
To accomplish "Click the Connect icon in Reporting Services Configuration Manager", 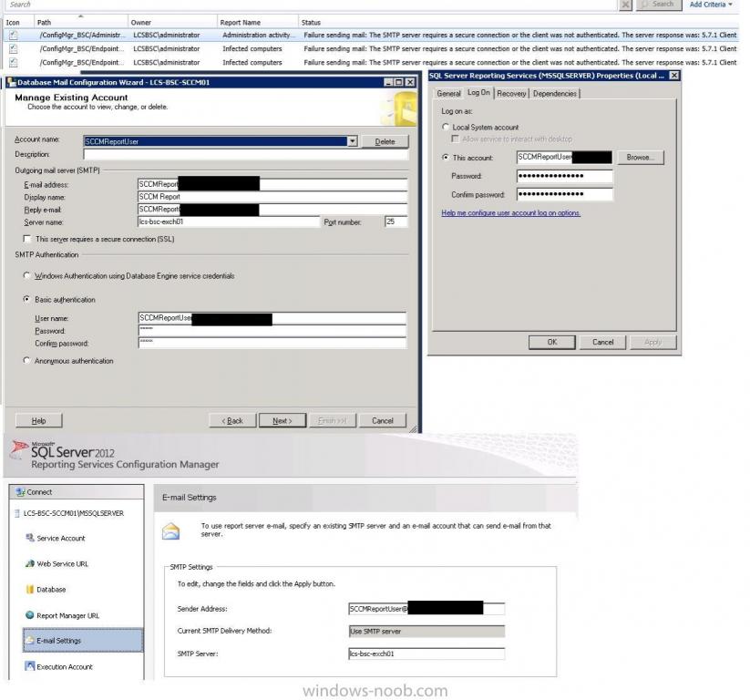I will [21, 492].
